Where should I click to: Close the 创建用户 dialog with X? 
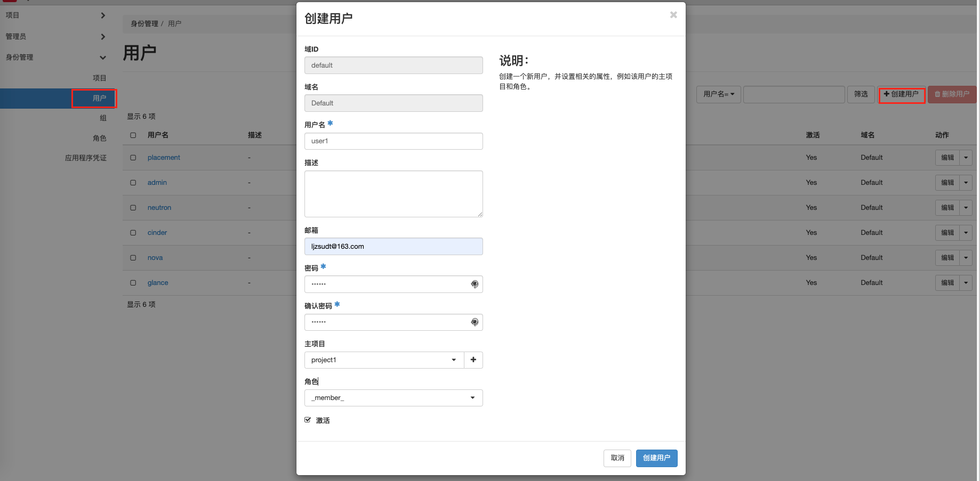pyautogui.click(x=673, y=15)
